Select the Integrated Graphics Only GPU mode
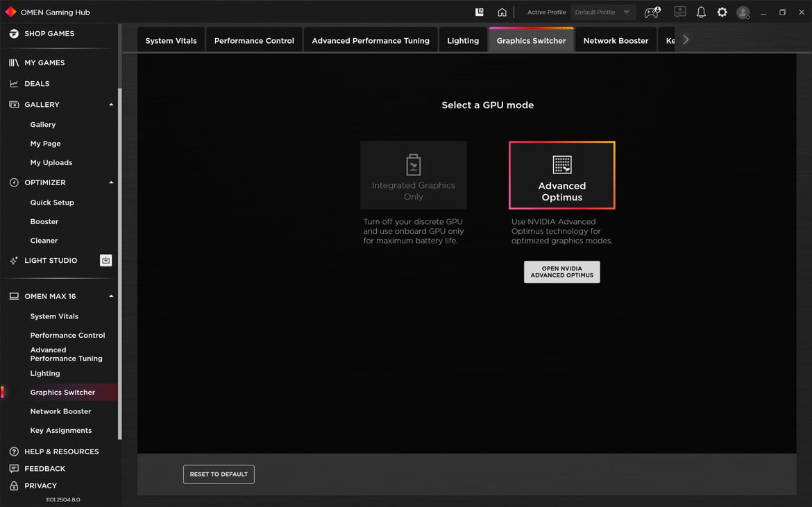The width and height of the screenshot is (812, 507). click(413, 175)
